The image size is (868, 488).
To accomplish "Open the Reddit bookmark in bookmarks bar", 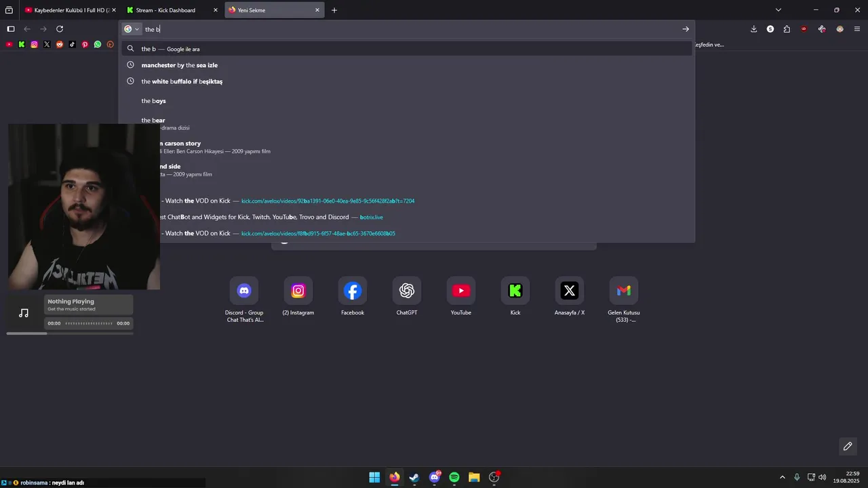I will pos(60,45).
